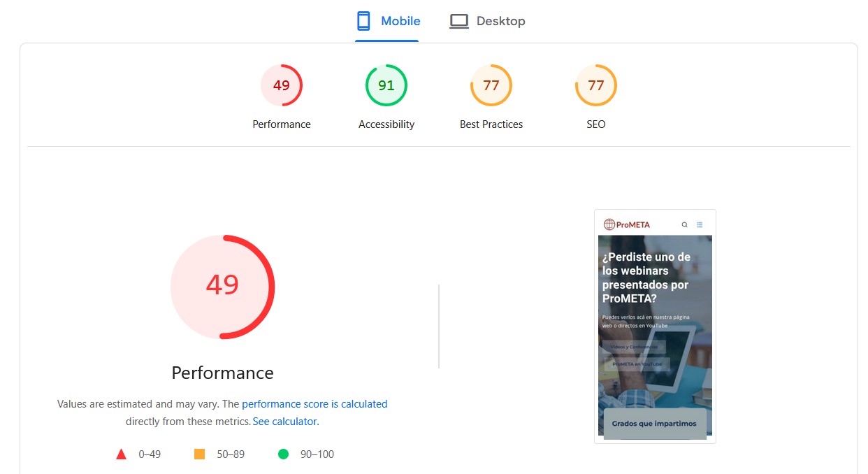Click the red triangle 0–49 legend icon
The height and width of the screenshot is (474, 868).
(121, 454)
